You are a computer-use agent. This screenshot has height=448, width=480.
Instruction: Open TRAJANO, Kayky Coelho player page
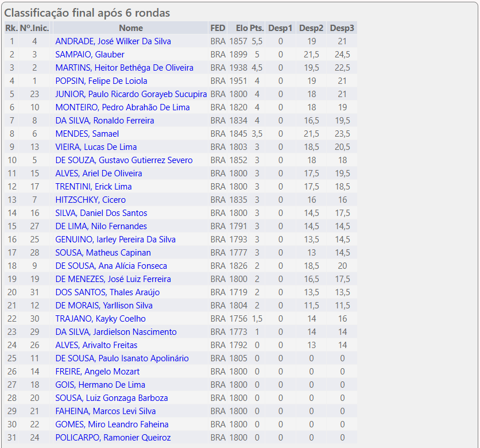point(100,319)
